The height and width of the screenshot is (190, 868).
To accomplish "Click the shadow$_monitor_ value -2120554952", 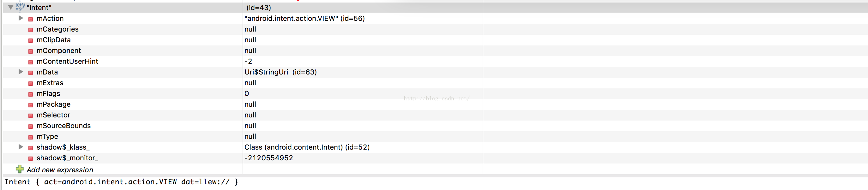I will (268, 158).
